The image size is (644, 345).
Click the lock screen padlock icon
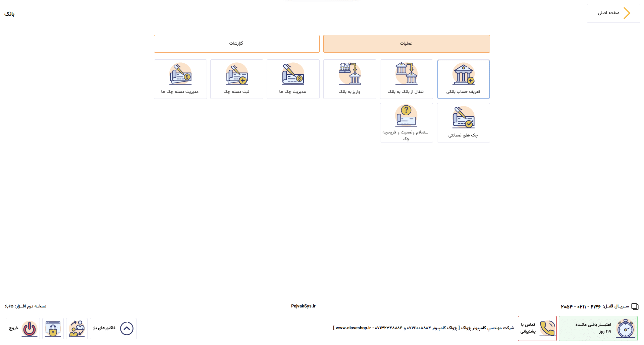coord(53,329)
